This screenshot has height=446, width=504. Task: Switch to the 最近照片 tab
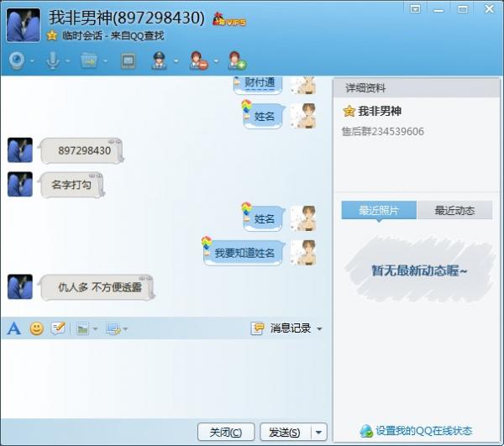[x=379, y=210]
